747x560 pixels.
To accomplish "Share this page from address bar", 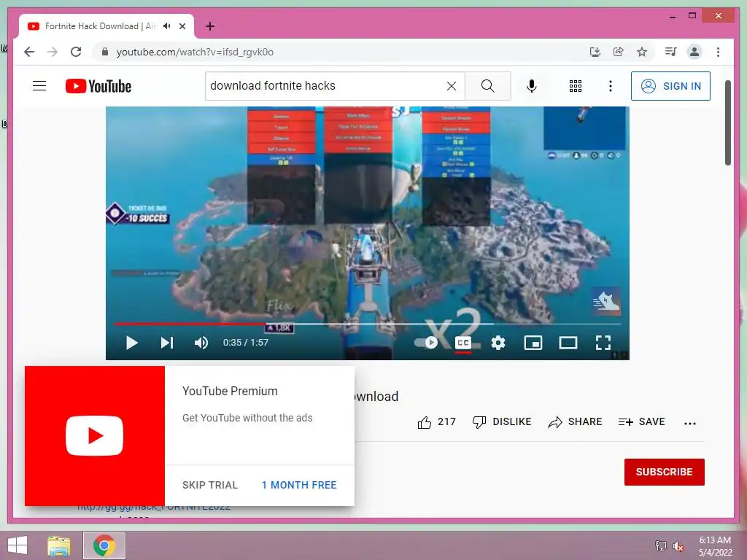I will tap(619, 52).
